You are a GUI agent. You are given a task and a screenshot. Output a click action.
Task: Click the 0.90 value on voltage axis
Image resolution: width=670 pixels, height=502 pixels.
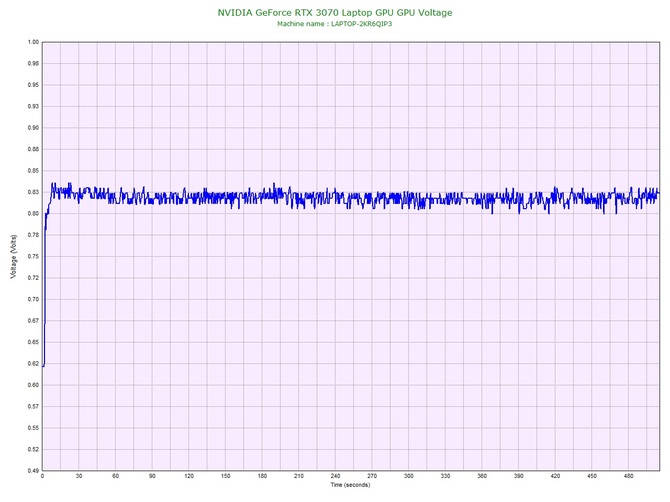click(x=33, y=128)
